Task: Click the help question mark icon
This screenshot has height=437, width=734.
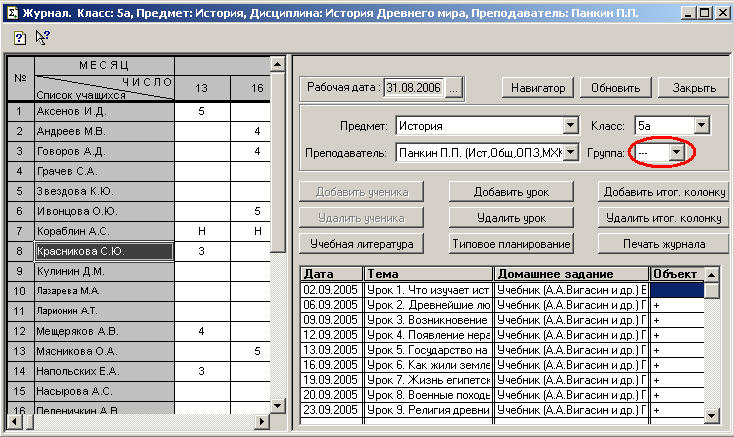Action: tap(19, 37)
